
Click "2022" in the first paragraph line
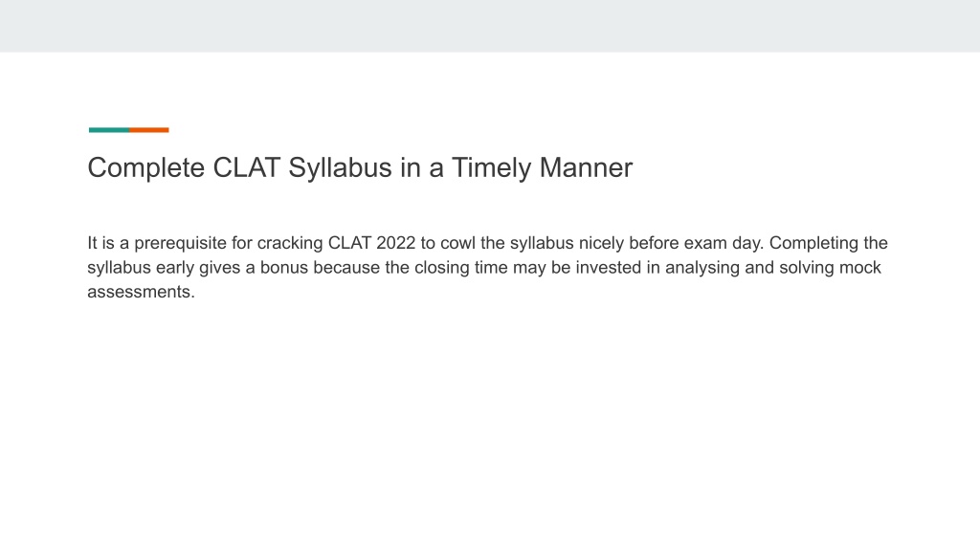click(x=395, y=243)
